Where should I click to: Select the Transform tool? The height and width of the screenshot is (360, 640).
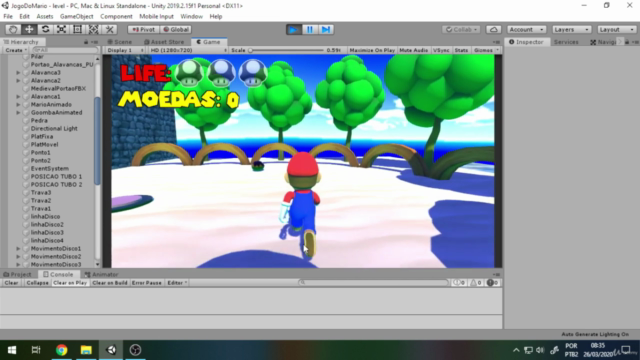pyautogui.click(x=93, y=29)
